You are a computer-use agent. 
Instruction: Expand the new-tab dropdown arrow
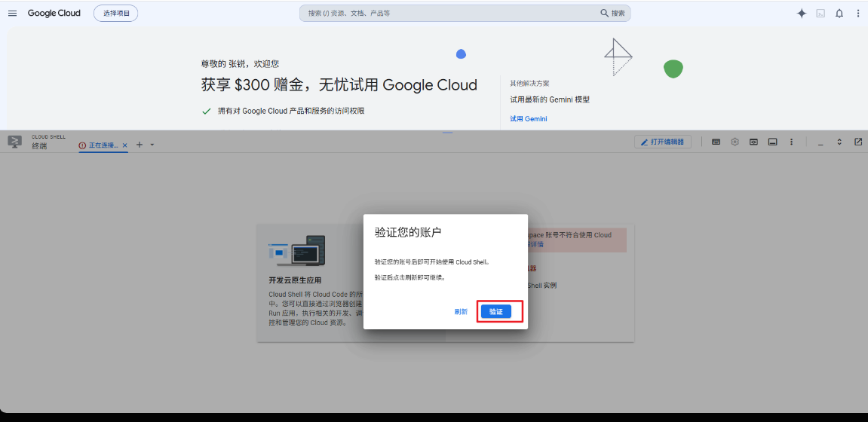point(152,145)
